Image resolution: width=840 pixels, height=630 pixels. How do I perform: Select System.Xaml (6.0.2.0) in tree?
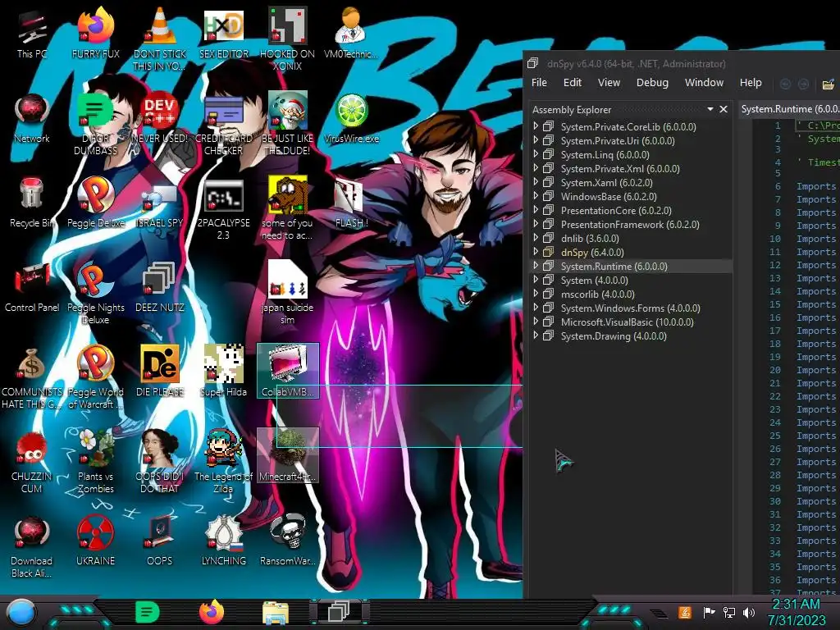pyautogui.click(x=606, y=183)
